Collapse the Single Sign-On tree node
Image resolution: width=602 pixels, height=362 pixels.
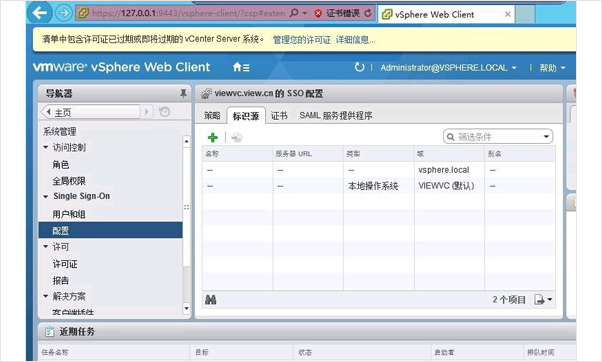pos(46,197)
